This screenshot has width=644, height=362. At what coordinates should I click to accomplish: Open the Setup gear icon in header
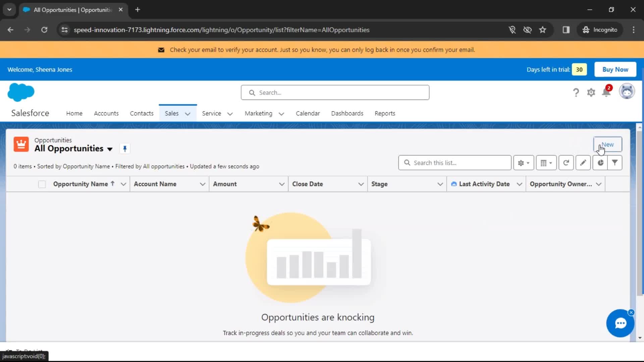click(x=591, y=92)
